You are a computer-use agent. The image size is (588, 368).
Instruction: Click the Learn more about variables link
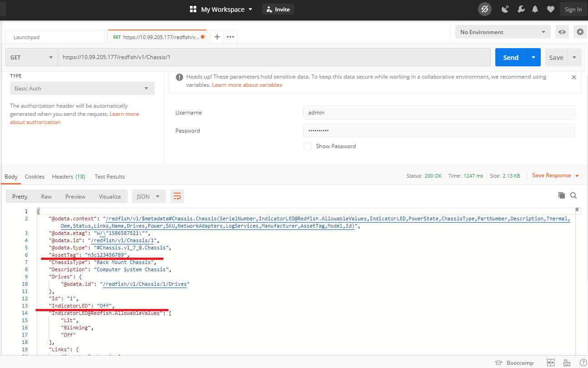(247, 85)
